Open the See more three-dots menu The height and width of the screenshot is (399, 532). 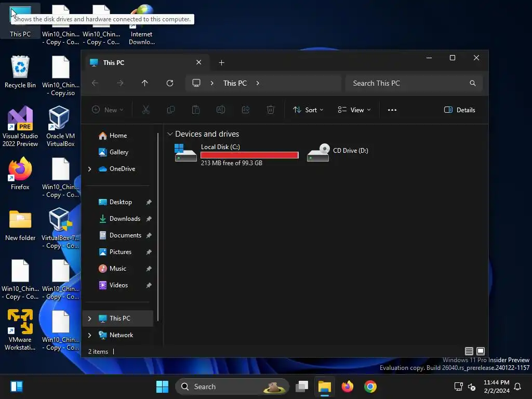click(x=392, y=110)
